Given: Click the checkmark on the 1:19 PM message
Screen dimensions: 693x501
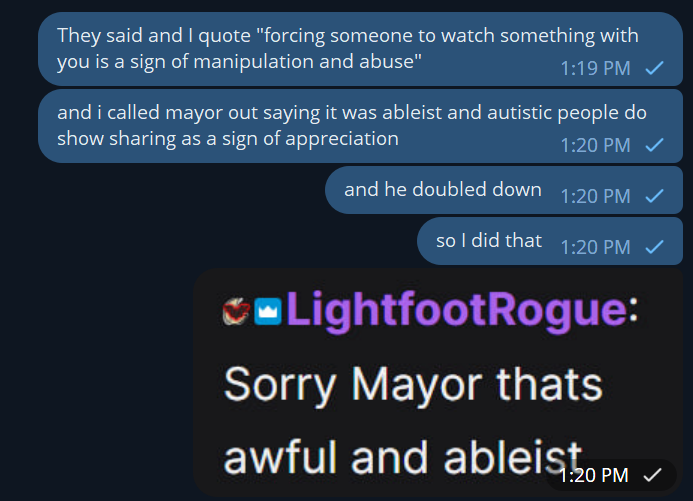Looking at the screenshot, I should pos(655,68).
